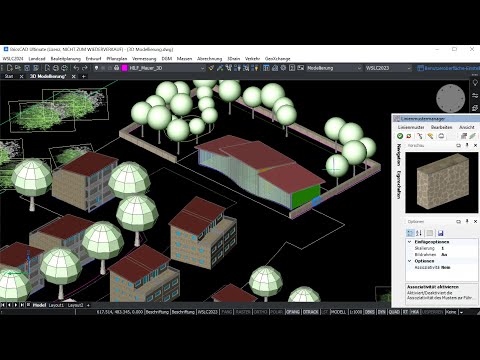This screenshot has height=360, width=480.
Task: Open the GeoXchange menu
Action: click(278, 59)
